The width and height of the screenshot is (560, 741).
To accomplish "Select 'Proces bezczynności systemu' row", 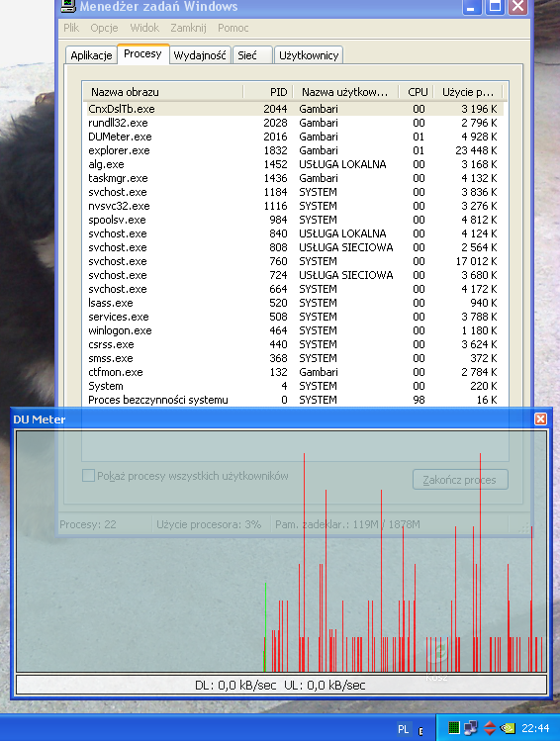I will click(294, 400).
